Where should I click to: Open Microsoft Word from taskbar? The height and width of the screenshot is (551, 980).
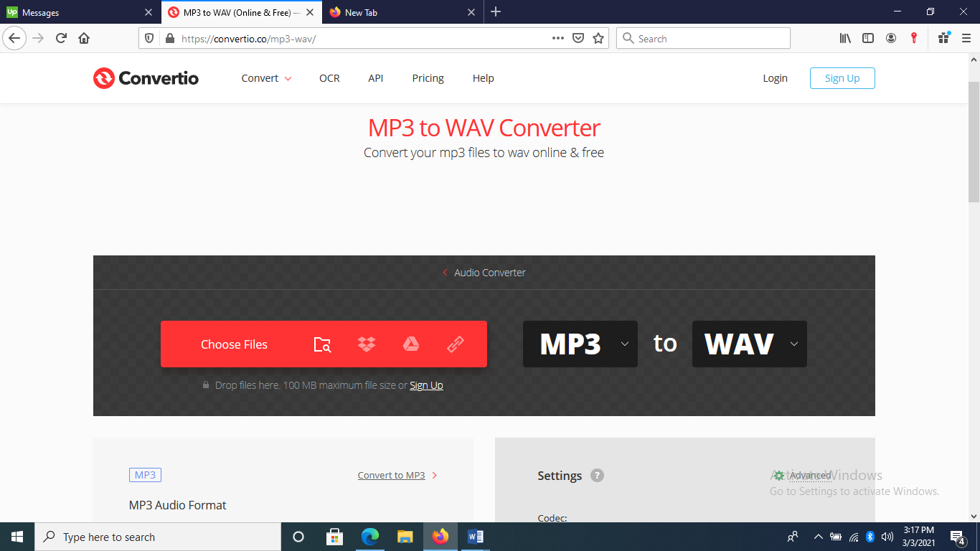pos(476,537)
